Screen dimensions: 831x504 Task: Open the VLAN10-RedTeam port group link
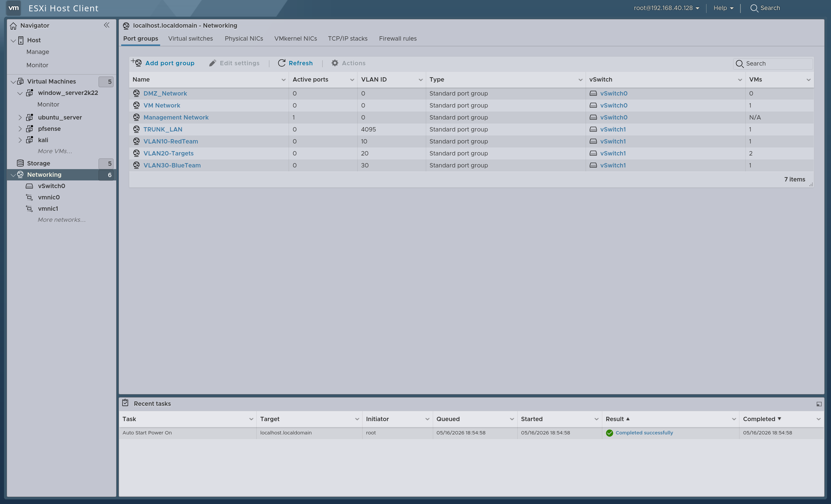pos(171,141)
